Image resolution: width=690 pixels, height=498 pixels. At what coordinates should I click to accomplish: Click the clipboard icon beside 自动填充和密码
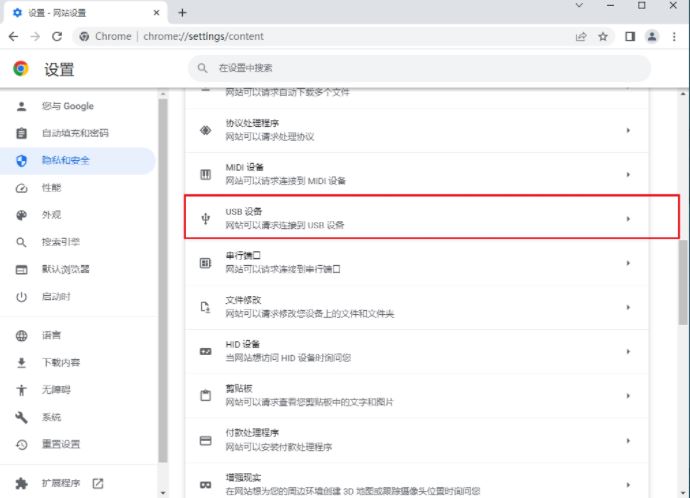[21, 133]
